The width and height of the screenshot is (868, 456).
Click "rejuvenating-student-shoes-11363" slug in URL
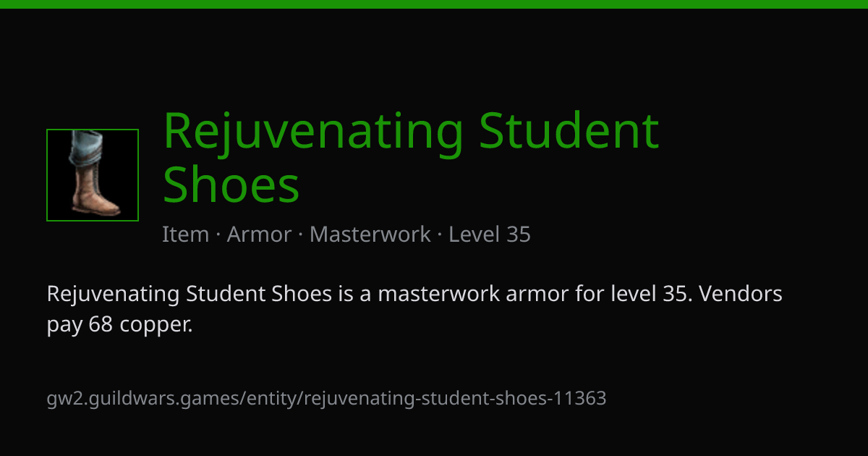click(456, 398)
